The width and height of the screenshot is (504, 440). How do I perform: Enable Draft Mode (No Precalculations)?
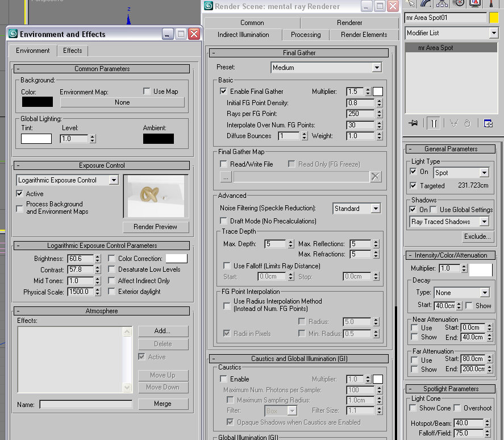[223, 221]
